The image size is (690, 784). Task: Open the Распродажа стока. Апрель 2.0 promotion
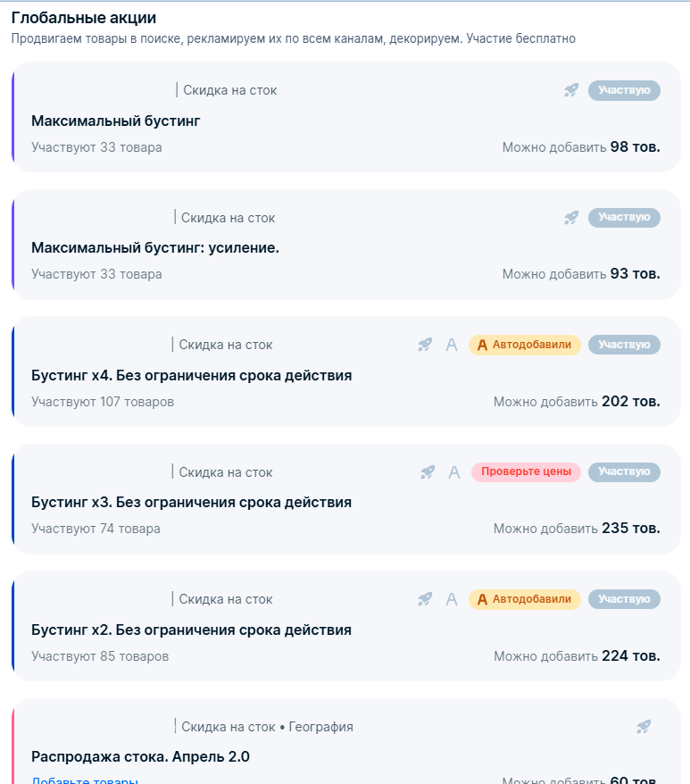tap(140, 756)
